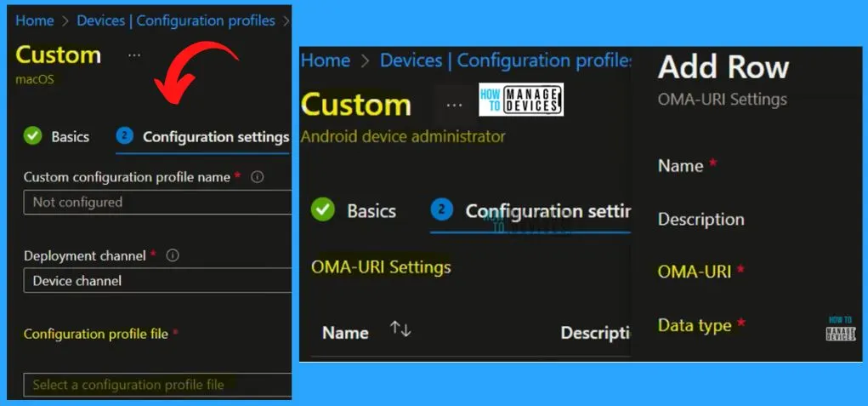Click green checkmark icon beside macOS Basics
The height and width of the screenshot is (406, 868).
coord(32,136)
